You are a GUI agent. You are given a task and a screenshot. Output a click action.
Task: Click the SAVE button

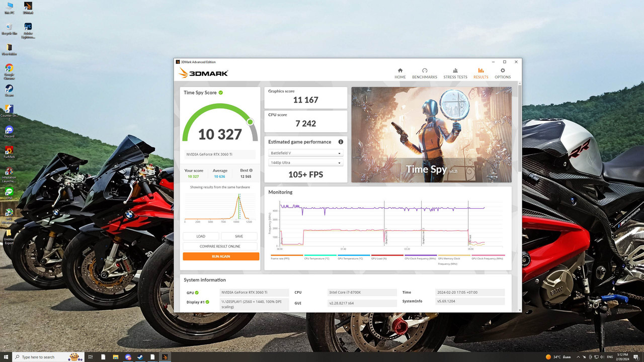(x=239, y=236)
